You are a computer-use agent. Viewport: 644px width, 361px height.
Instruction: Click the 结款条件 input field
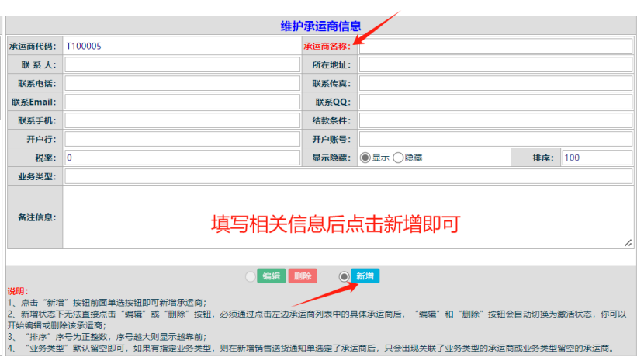coord(495,120)
